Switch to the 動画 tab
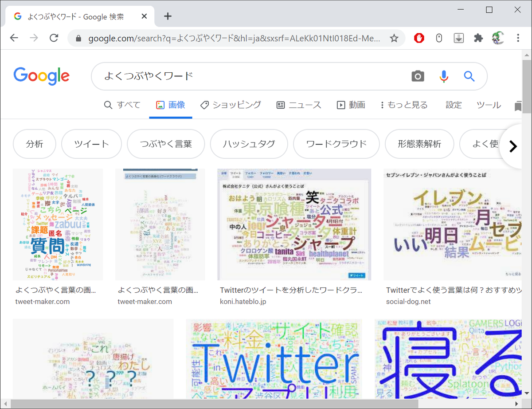 pos(351,105)
